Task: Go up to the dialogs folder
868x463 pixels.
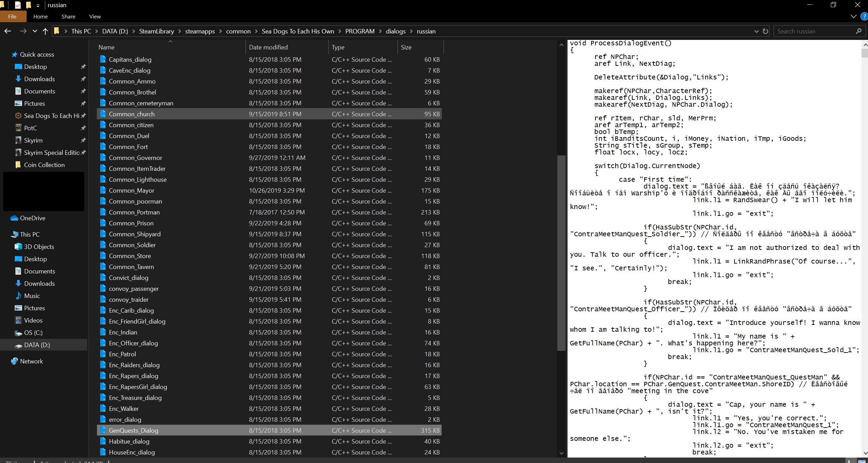Action: (45, 31)
